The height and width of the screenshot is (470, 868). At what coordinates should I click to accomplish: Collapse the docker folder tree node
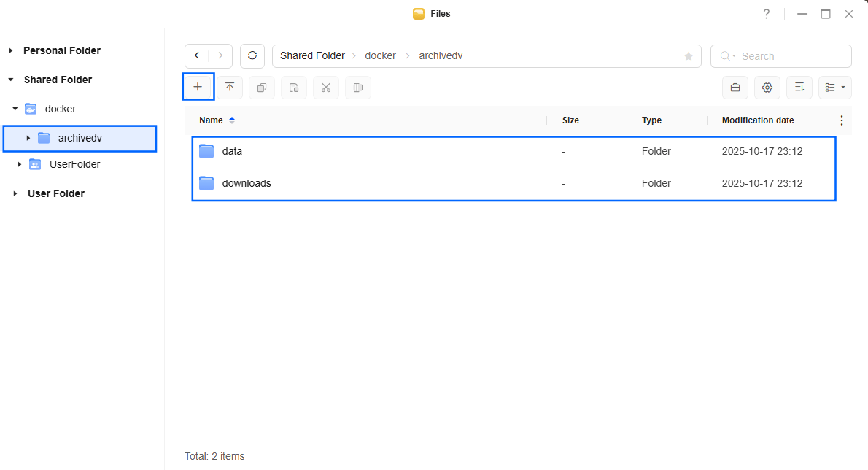pos(15,109)
